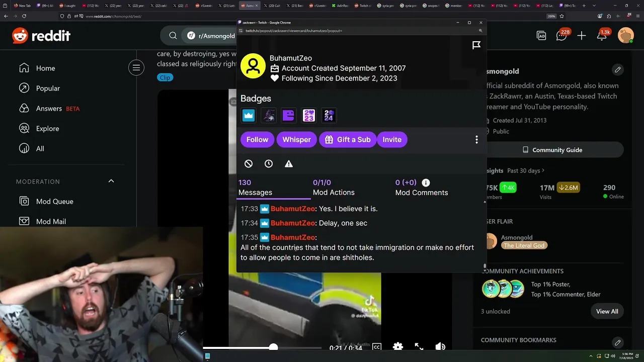The image size is (644, 362).
Task: Click the Mod Comments info icon
Action: (426, 183)
